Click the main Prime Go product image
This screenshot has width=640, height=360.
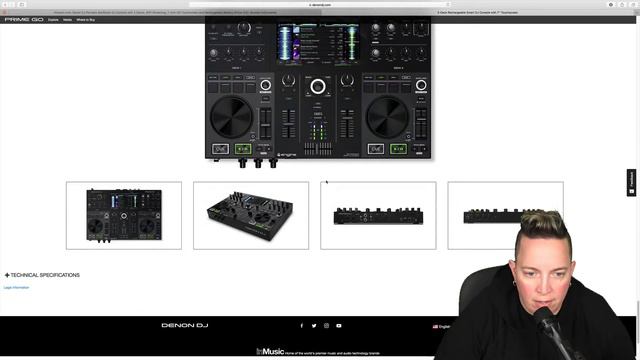pos(318,92)
